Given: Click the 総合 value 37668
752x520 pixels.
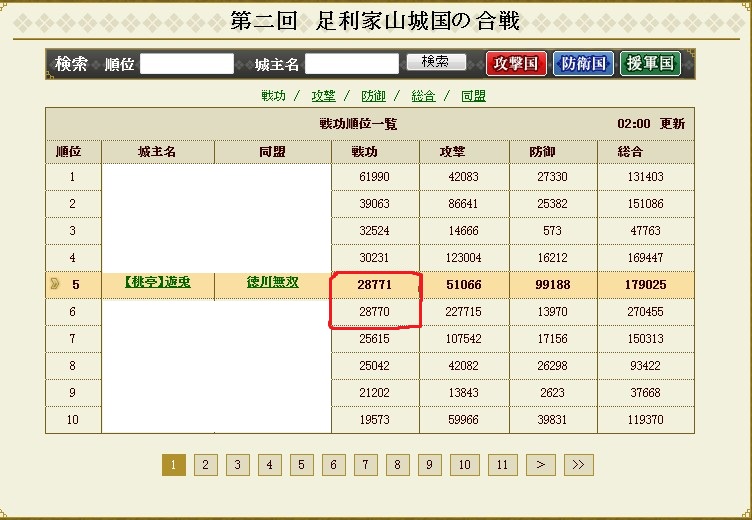Looking at the screenshot, I should [x=646, y=392].
